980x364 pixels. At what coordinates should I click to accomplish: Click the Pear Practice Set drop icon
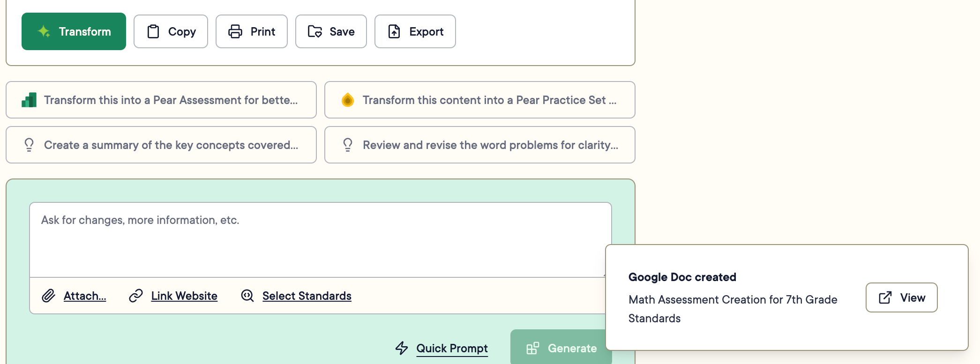click(348, 100)
